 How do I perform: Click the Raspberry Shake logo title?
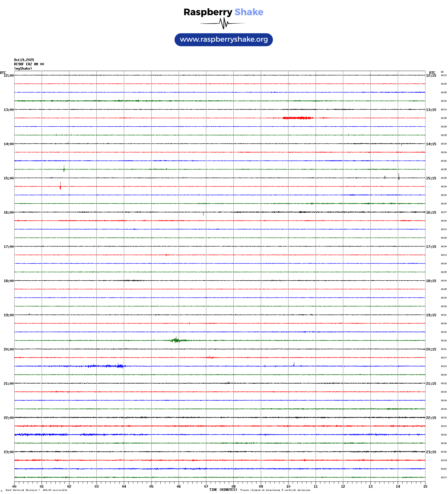pos(223,12)
